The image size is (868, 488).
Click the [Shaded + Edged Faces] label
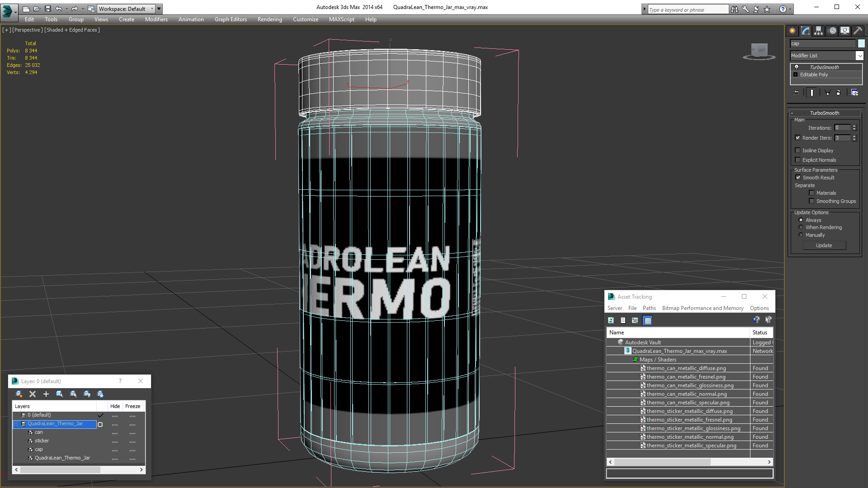(72, 30)
